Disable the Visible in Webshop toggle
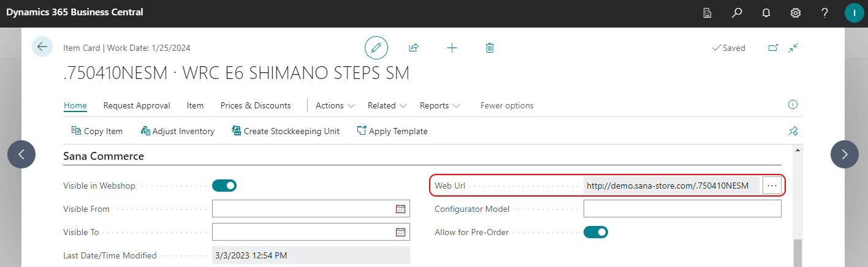Screen dimensions: 868x267 [224, 186]
